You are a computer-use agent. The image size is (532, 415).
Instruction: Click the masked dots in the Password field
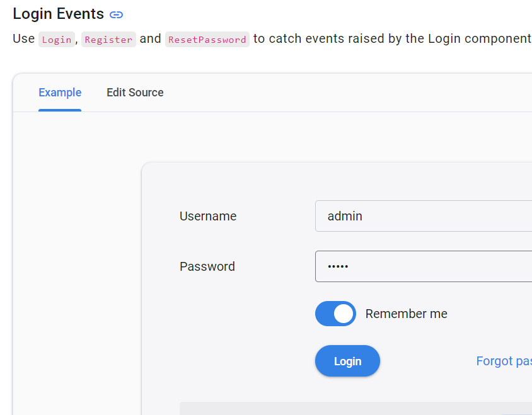338,266
